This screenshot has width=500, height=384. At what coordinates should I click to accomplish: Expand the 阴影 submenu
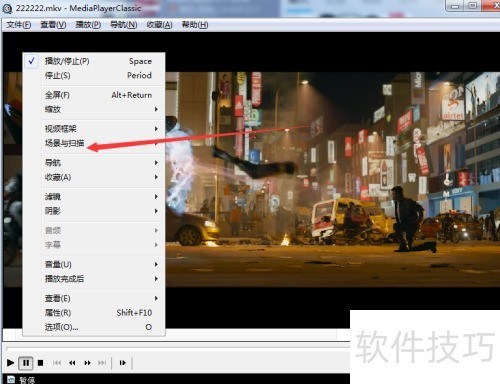pos(94,211)
